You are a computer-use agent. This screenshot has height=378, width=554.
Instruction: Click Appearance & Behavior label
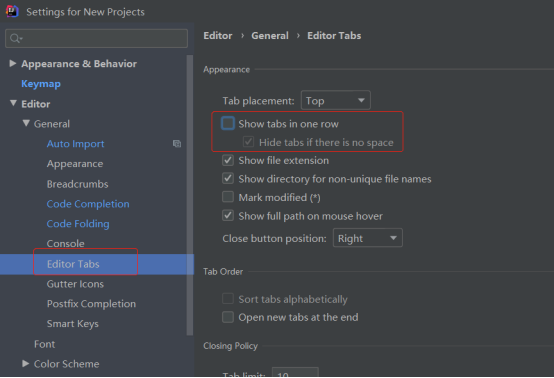(79, 64)
